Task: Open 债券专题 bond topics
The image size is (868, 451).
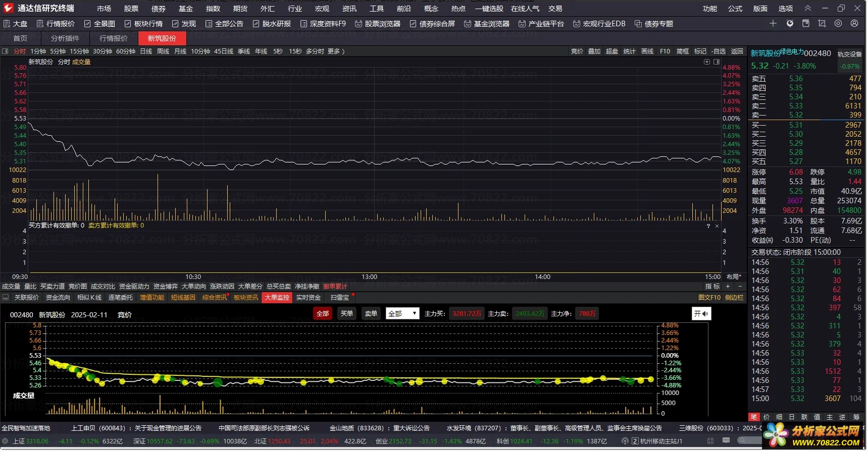Action: click(x=654, y=24)
